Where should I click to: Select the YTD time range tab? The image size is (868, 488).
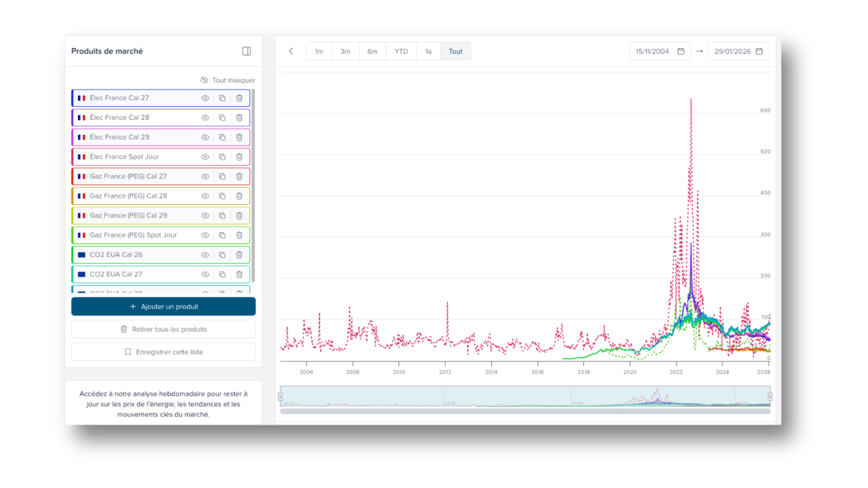pos(401,52)
